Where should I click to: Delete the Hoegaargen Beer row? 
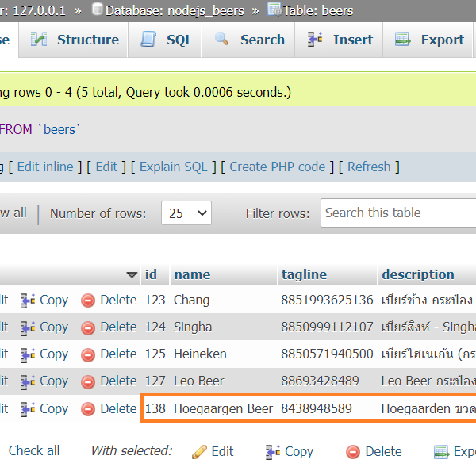[x=109, y=409]
